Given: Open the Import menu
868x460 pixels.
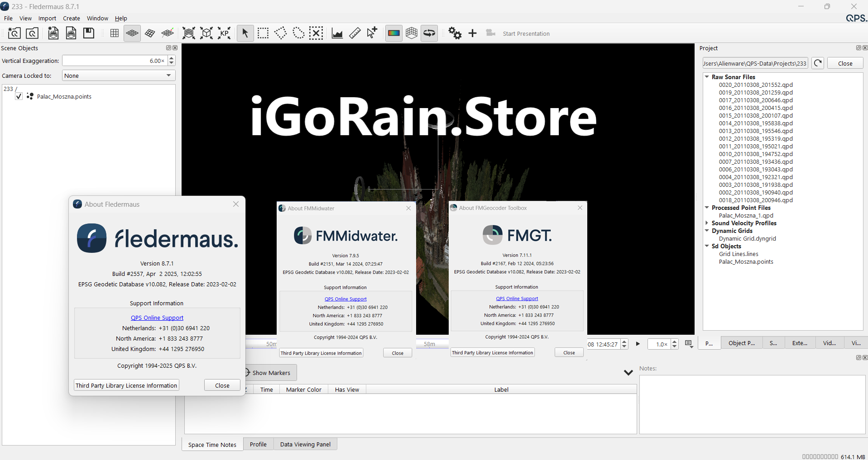Looking at the screenshot, I should (x=47, y=18).
